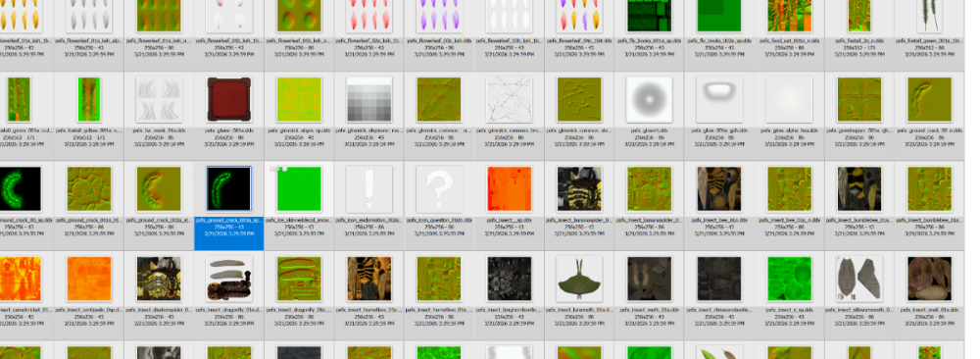Select the pefx_insect_bananaspider normal map thumbnail
Image resolution: width=980 pixels, height=359 pixels.
649,189
